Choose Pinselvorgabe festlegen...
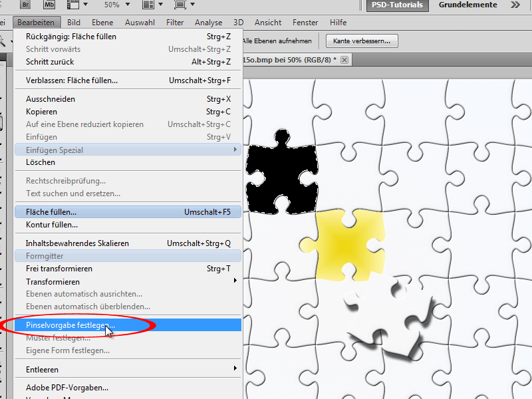Screen dimensions: 532x399 [128, 325]
